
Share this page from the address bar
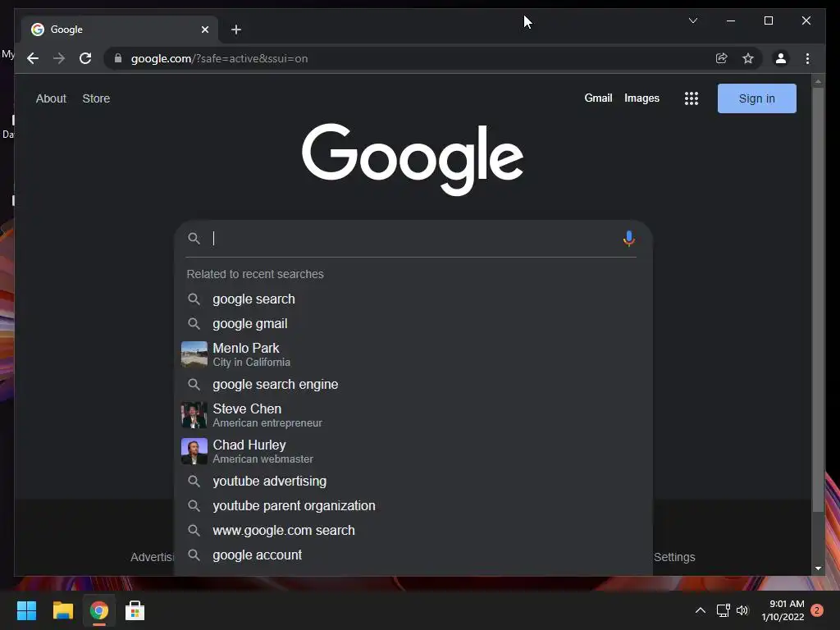pos(722,58)
